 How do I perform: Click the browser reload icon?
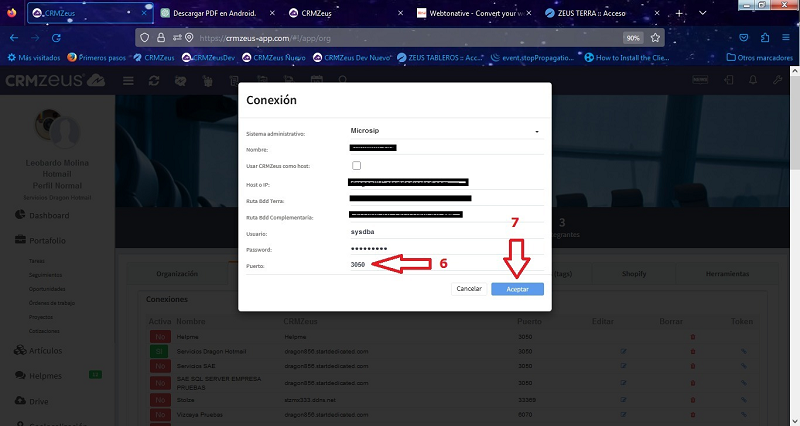pos(85,37)
